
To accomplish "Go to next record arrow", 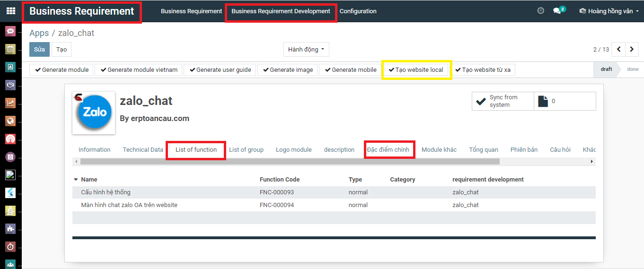I will 632,49.
